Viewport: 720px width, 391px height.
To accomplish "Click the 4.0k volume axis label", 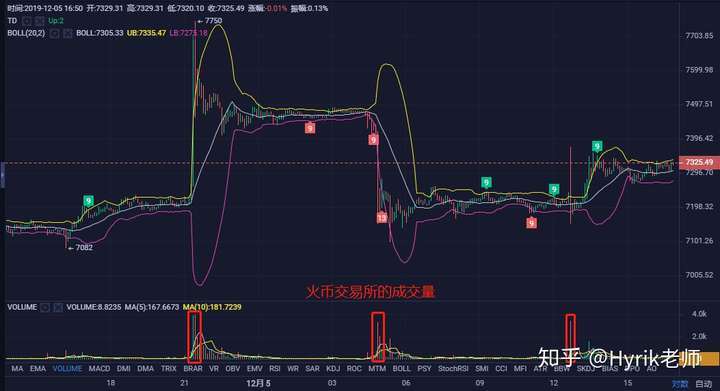I will point(699,314).
